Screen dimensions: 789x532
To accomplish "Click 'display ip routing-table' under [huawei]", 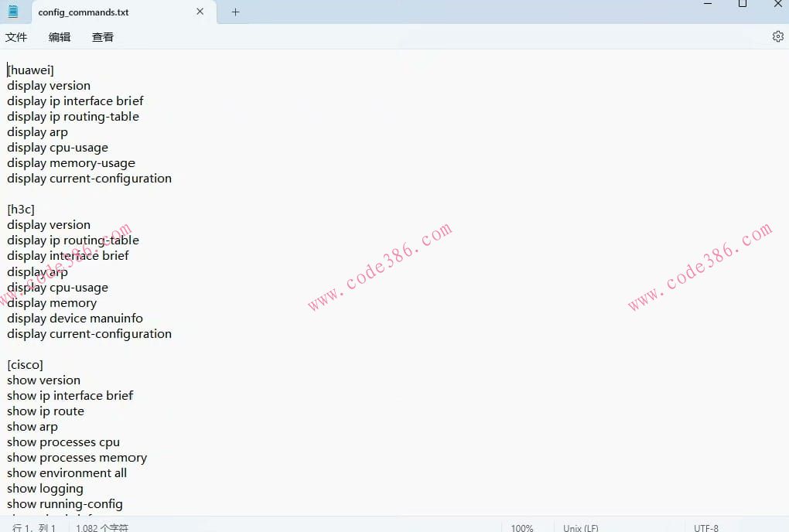I will [73, 117].
